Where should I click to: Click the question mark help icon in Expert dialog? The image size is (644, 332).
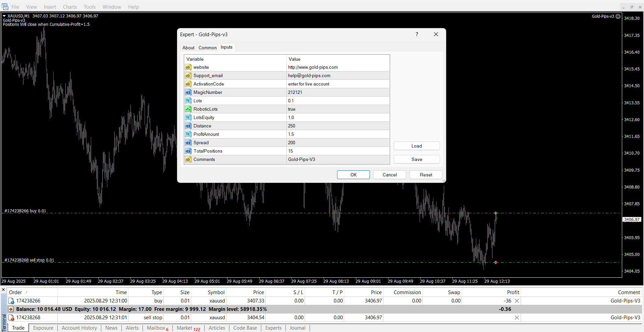pyautogui.click(x=417, y=34)
